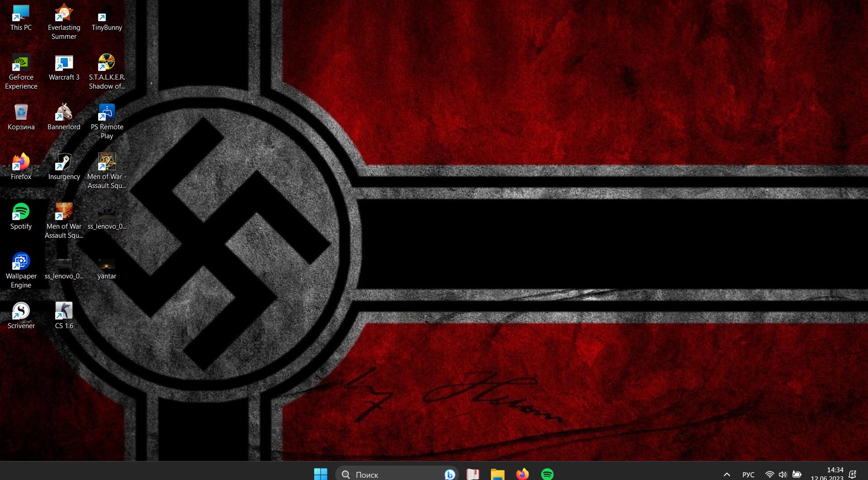The image size is (868, 480).
Task: Open Scrivener desktop shortcut
Action: pos(21,316)
